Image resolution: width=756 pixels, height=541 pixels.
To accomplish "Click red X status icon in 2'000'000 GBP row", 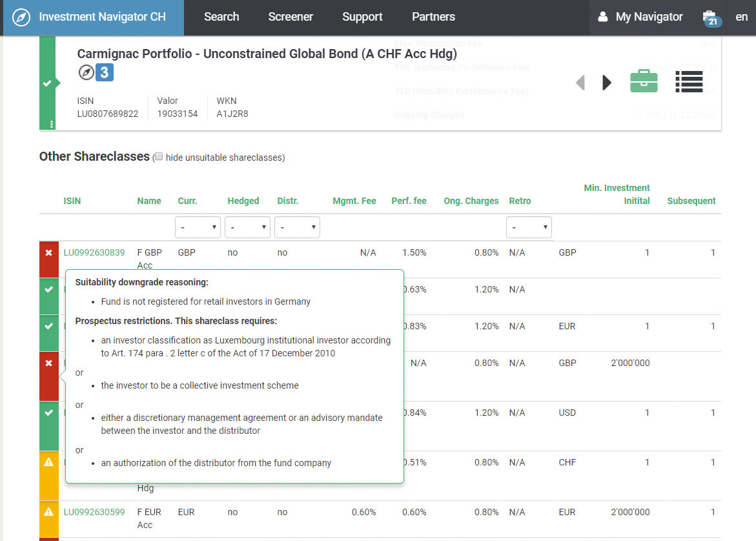I will tap(48, 363).
